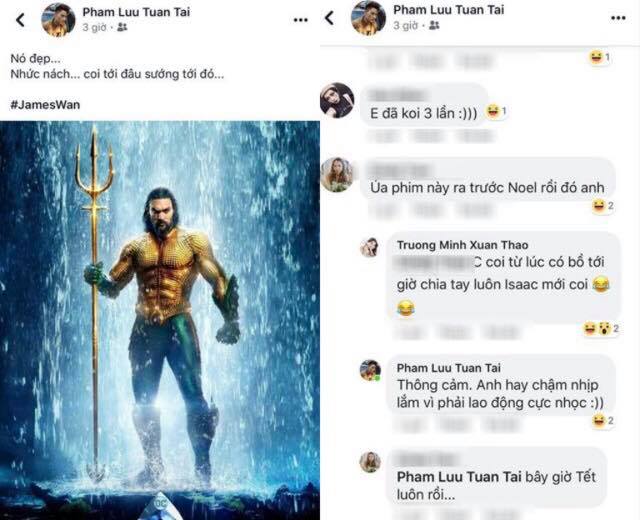Tap the back arrow on right comments screen
Image resolution: width=640 pixels, height=520 pixels.
[x=329, y=18]
